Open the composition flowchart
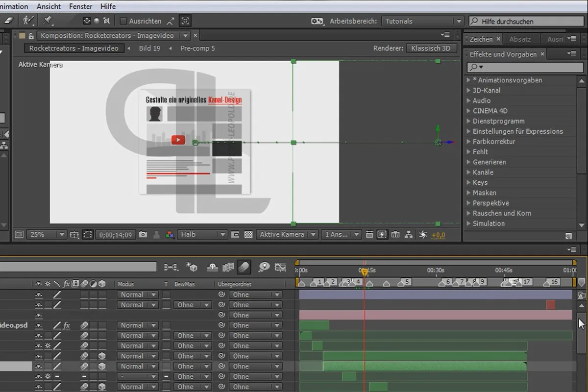 [409, 235]
